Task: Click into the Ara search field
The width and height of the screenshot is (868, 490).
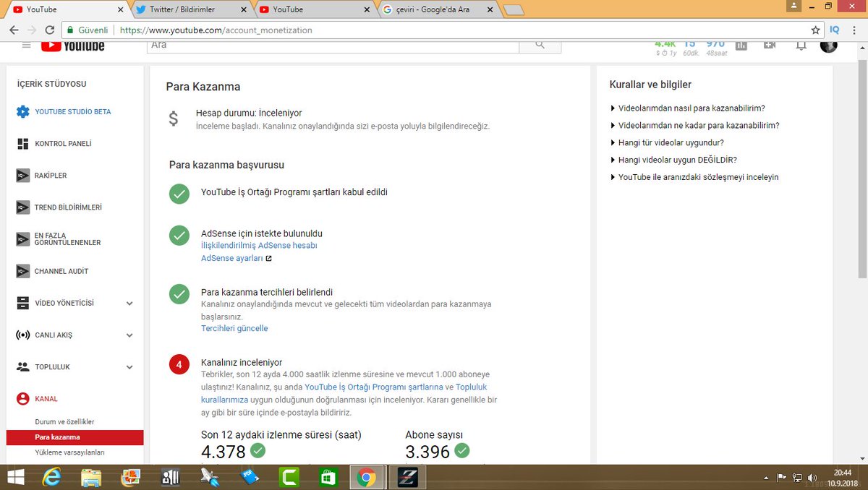Action: [333, 46]
